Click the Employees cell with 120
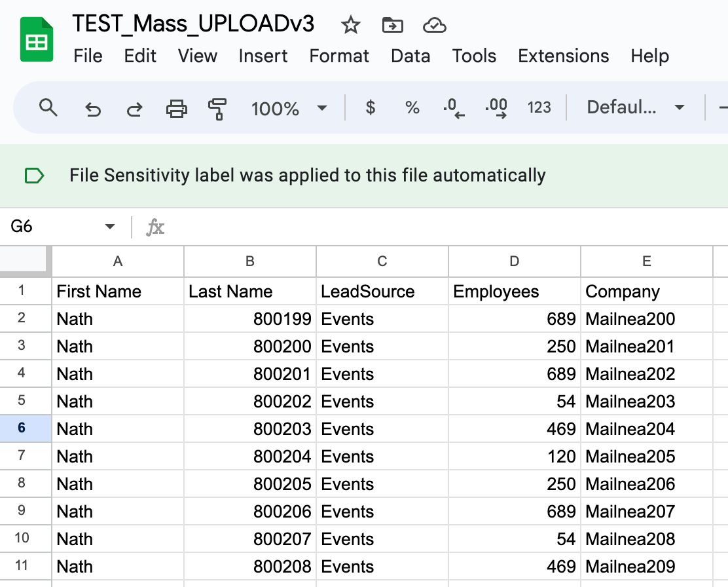Screen dimensions: 728x587 tap(515, 456)
